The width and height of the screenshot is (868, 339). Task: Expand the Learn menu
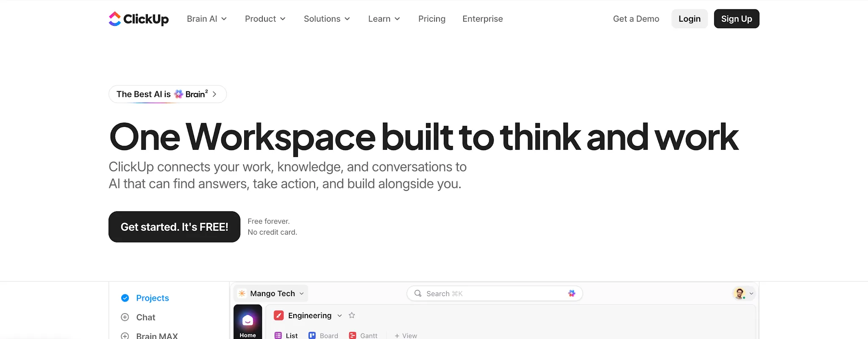[x=384, y=19]
